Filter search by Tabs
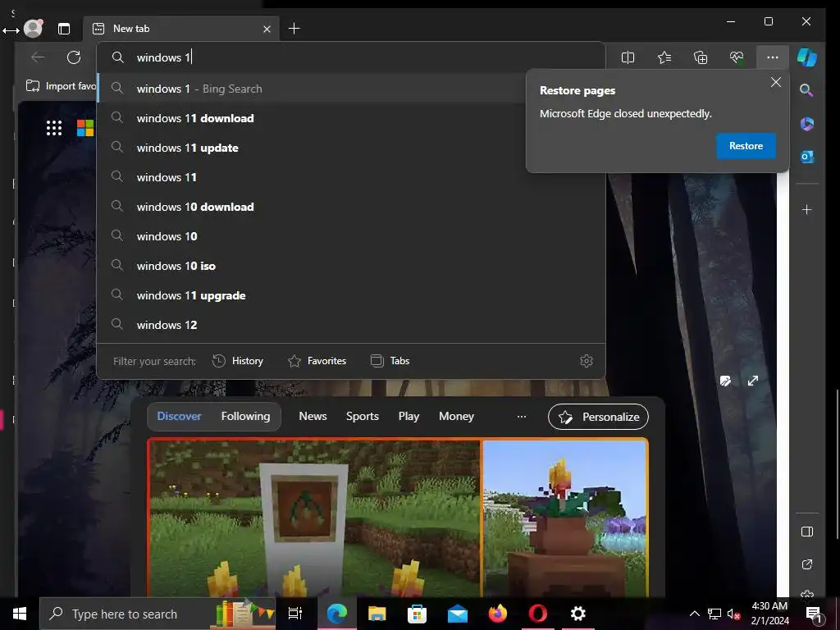The width and height of the screenshot is (840, 630). click(390, 361)
